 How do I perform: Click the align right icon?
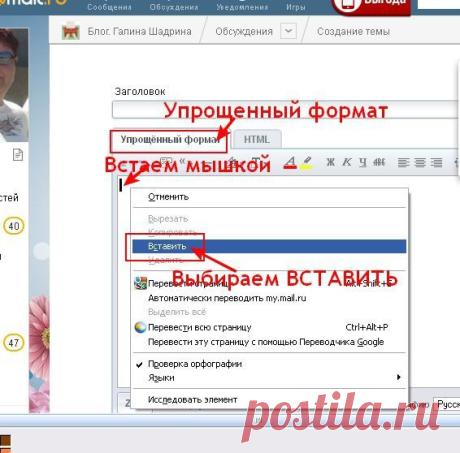(x=436, y=163)
